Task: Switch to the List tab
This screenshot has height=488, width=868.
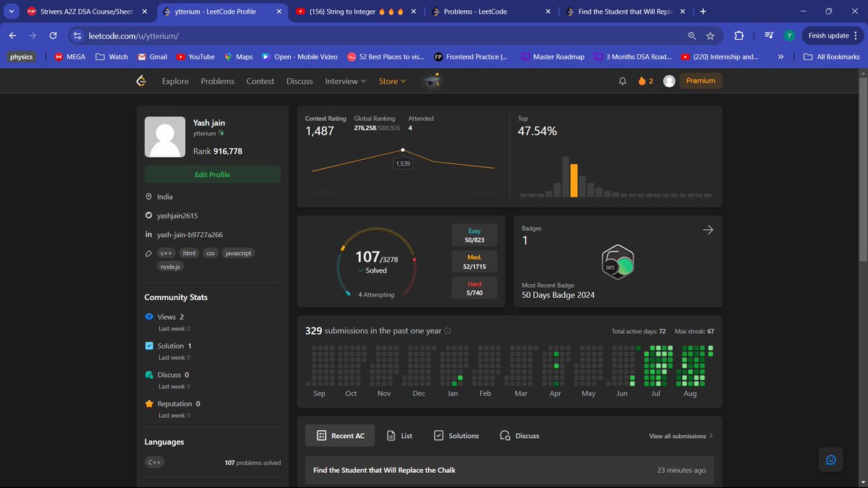Action: coord(400,435)
